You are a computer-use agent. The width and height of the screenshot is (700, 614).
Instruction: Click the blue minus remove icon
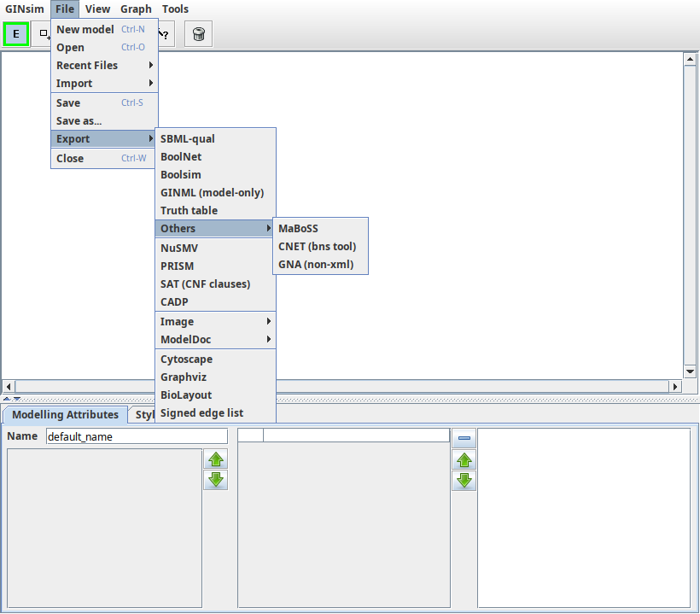point(464,437)
